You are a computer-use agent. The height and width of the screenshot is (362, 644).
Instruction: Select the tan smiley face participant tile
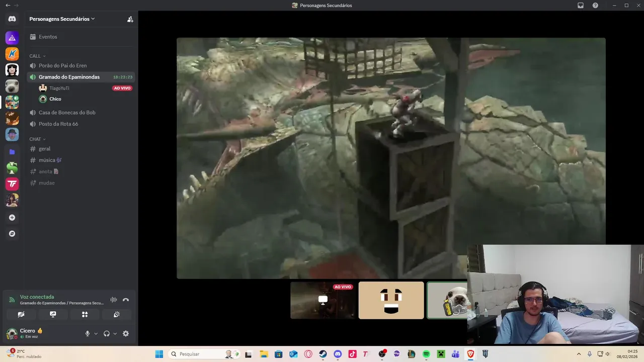coord(391,300)
